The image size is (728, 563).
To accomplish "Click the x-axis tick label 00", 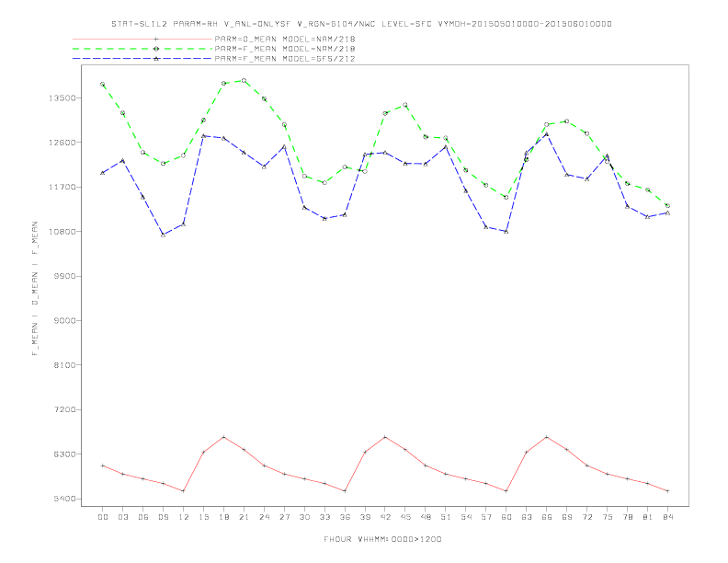I will pyautogui.click(x=103, y=517).
